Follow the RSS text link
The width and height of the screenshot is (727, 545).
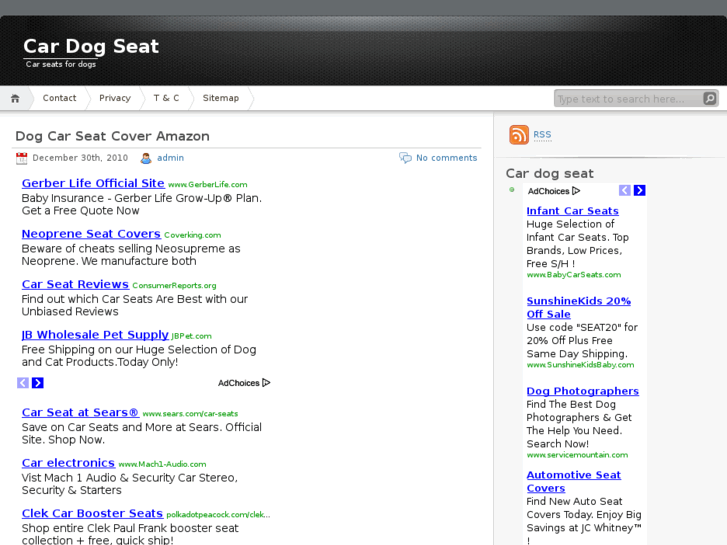542,135
